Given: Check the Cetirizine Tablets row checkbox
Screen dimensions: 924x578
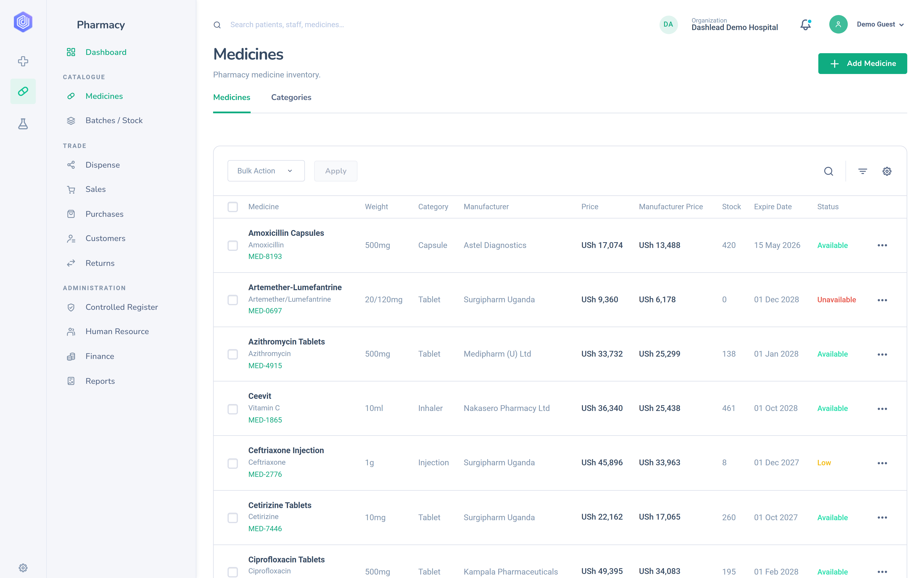Looking at the screenshot, I should [233, 518].
